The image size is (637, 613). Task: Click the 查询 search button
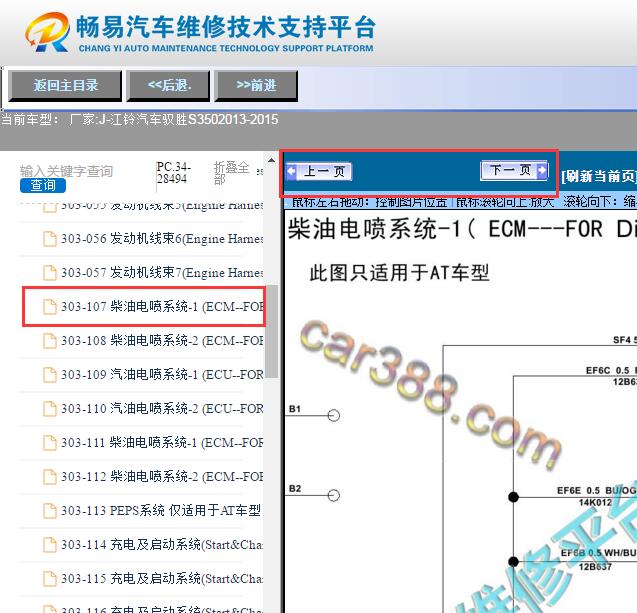pos(43,185)
